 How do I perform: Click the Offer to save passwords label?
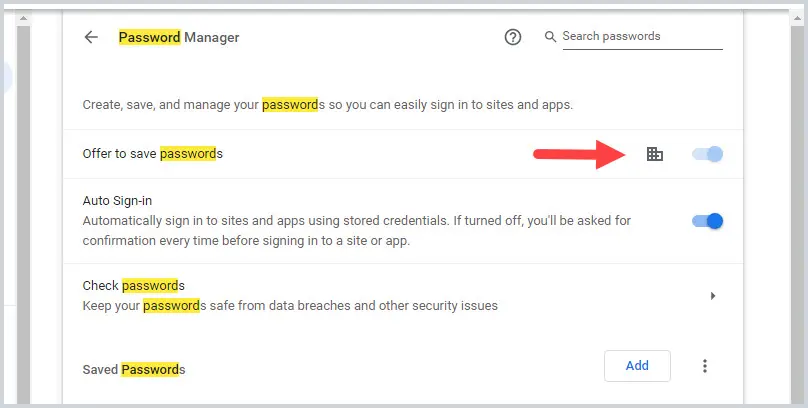pyautogui.click(x=153, y=154)
